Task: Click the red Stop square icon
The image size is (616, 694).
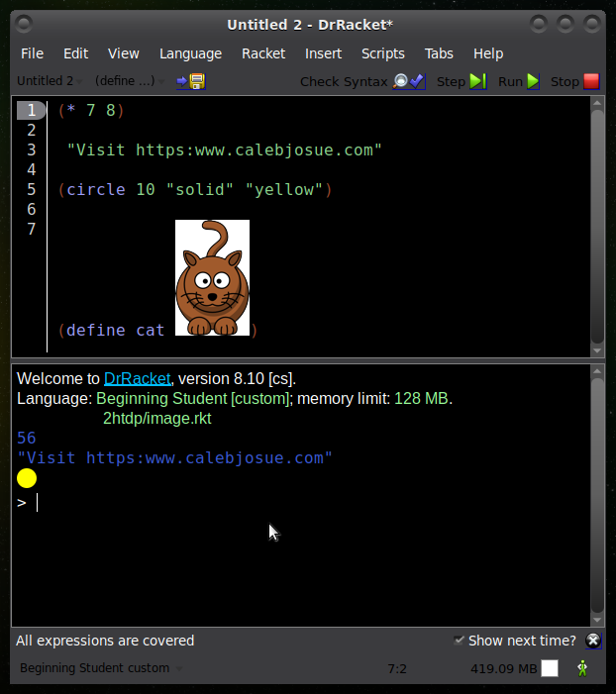Action: (591, 81)
